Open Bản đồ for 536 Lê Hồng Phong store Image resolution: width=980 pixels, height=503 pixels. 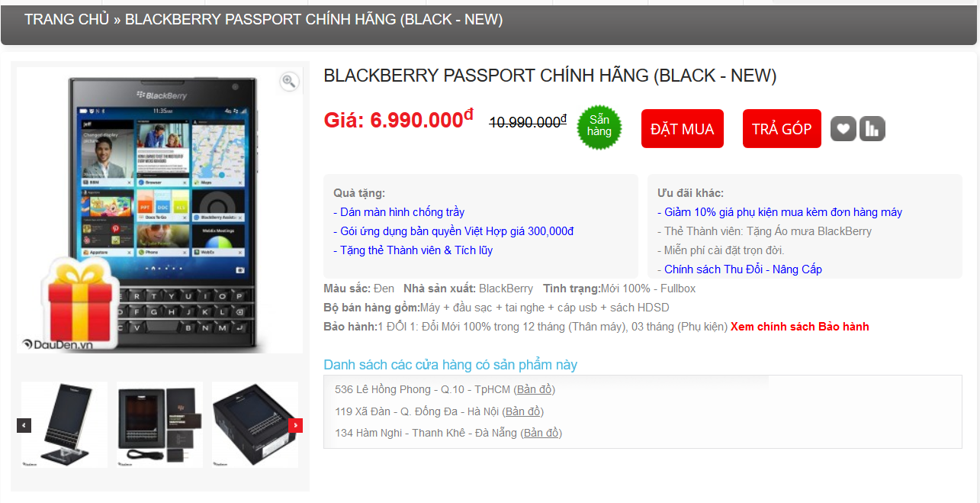coord(535,389)
